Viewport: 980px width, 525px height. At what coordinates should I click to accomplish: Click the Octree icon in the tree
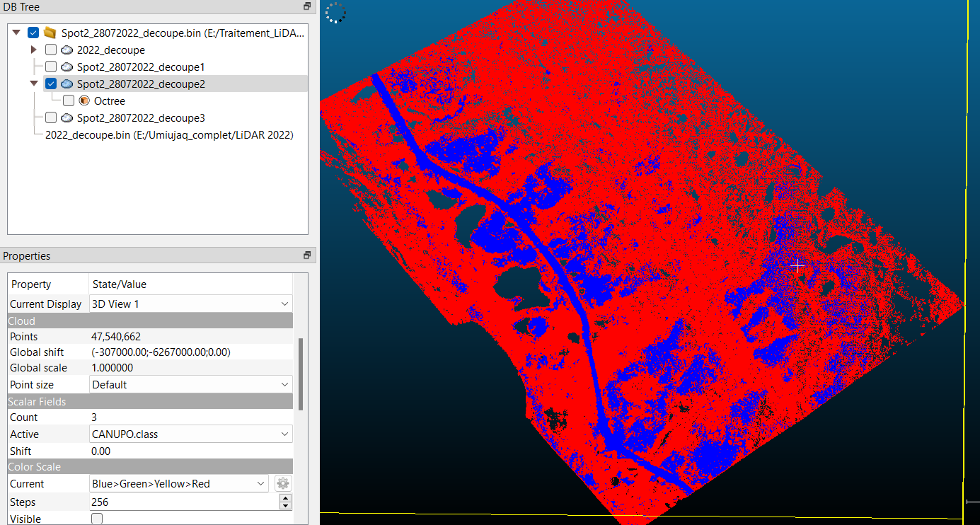click(84, 101)
